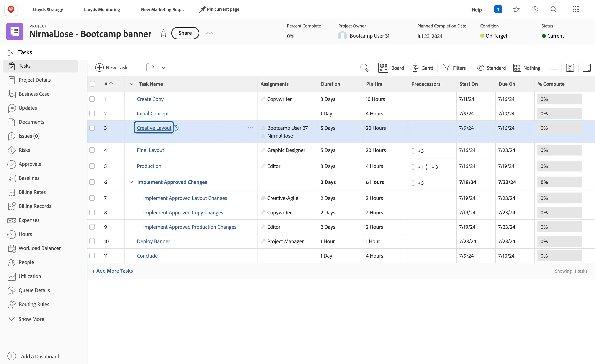Collapse Implement Approved Changes parent task
Image resolution: width=595 pixels, height=364 pixels.
[x=131, y=182]
